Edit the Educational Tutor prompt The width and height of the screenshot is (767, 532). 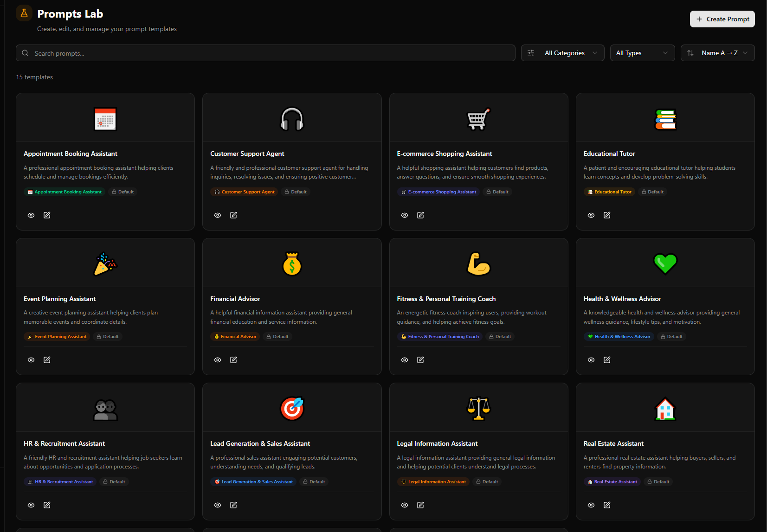pos(607,215)
